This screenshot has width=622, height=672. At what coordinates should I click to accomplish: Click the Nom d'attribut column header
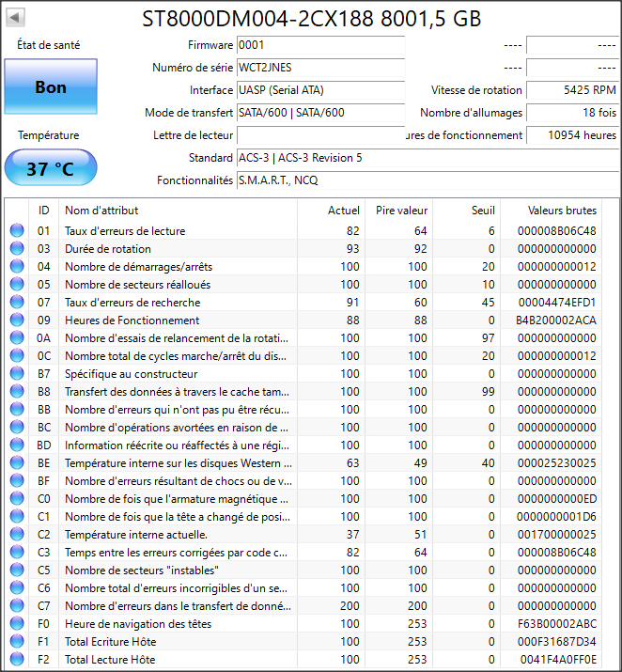178,211
